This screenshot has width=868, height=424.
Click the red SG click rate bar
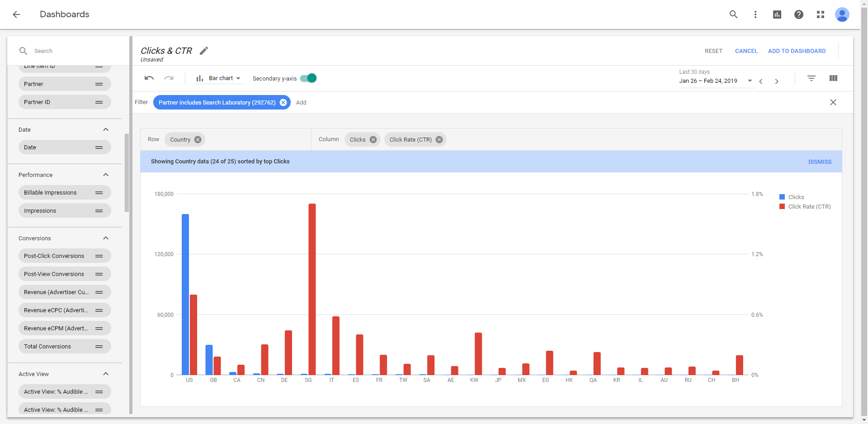tap(312, 289)
